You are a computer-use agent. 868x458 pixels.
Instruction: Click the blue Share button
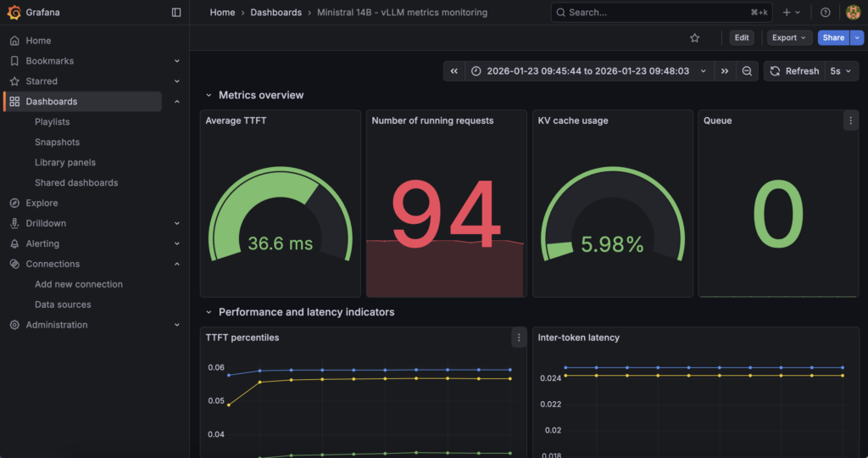point(833,38)
